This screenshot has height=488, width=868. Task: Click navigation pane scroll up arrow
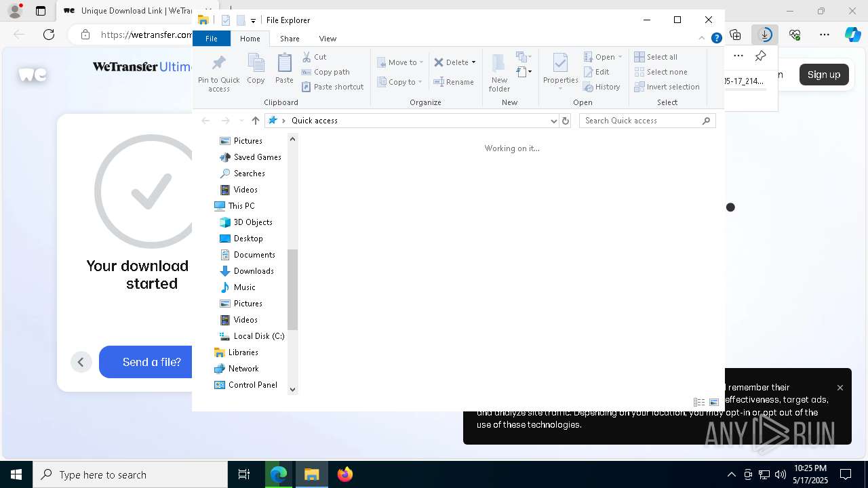(x=293, y=139)
